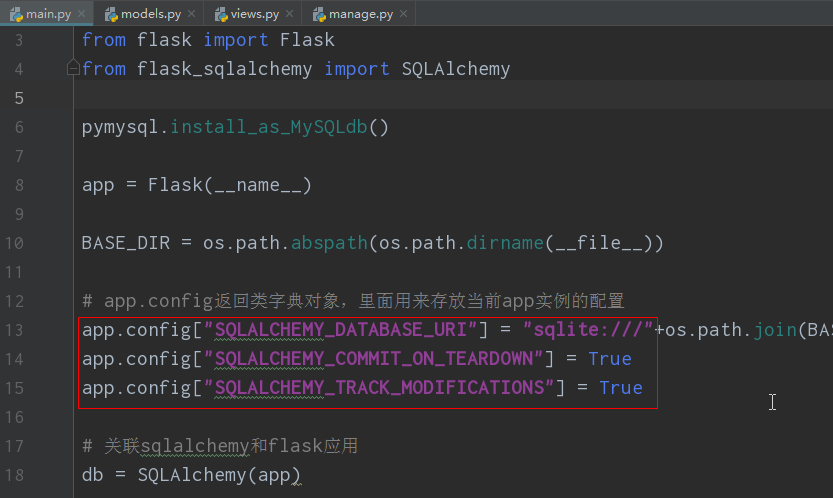Collapse the import block fold marker at line 4
Image resolution: width=833 pixels, height=498 pixels.
coord(73,68)
